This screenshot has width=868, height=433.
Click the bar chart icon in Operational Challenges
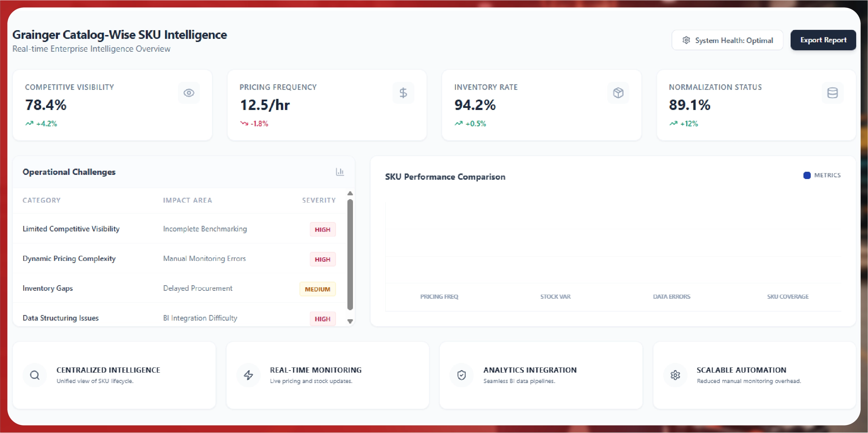[x=340, y=172]
